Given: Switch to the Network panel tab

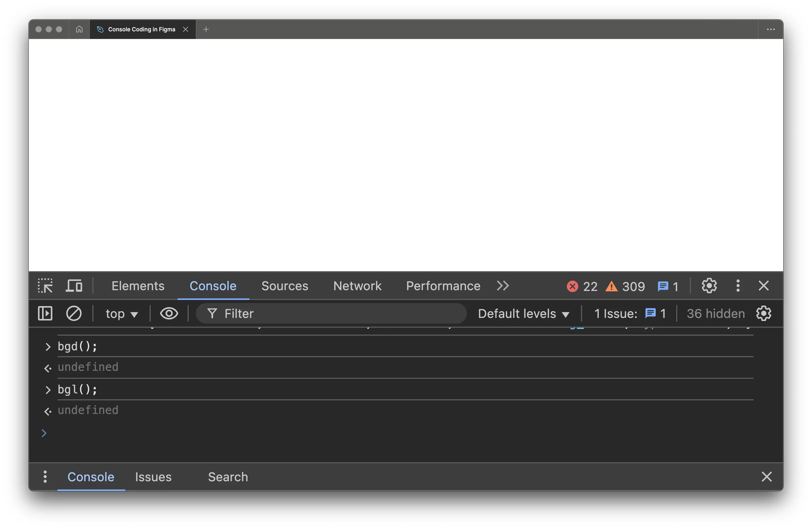Looking at the screenshot, I should click(357, 286).
